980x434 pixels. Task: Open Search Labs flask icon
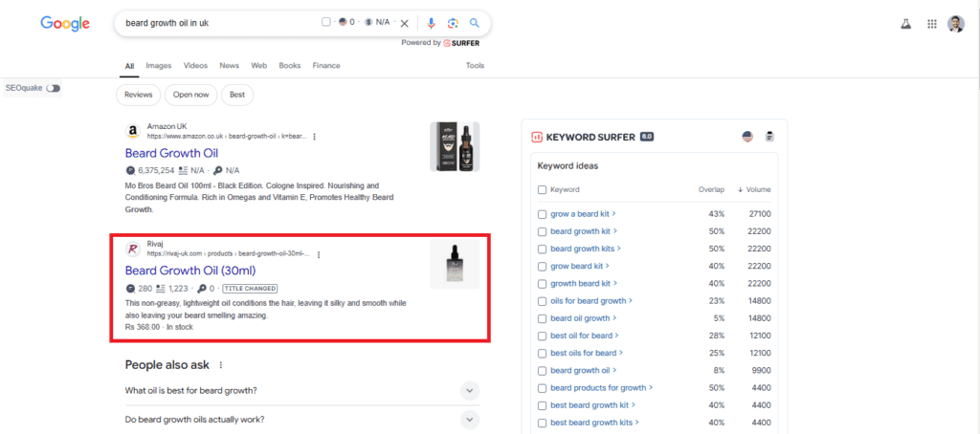coord(904,24)
